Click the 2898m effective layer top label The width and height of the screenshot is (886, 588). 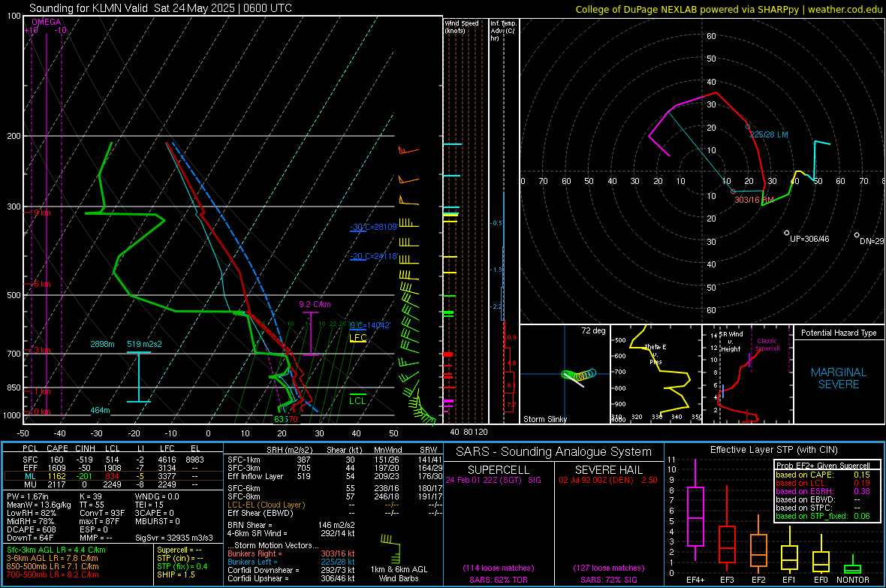coord(102,344)
